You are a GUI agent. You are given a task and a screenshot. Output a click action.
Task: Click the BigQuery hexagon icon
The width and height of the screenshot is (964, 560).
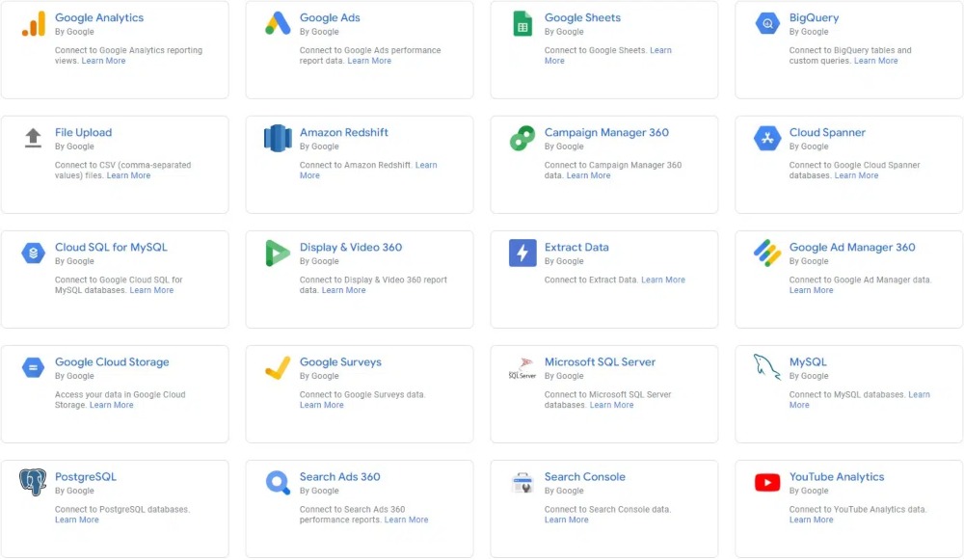[767, 23]
